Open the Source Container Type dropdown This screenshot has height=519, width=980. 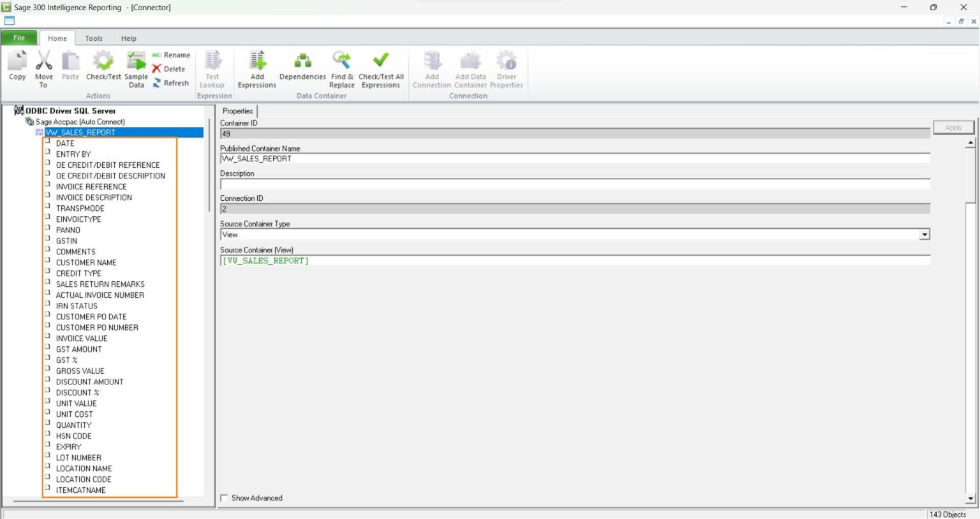tap(924, 234)
